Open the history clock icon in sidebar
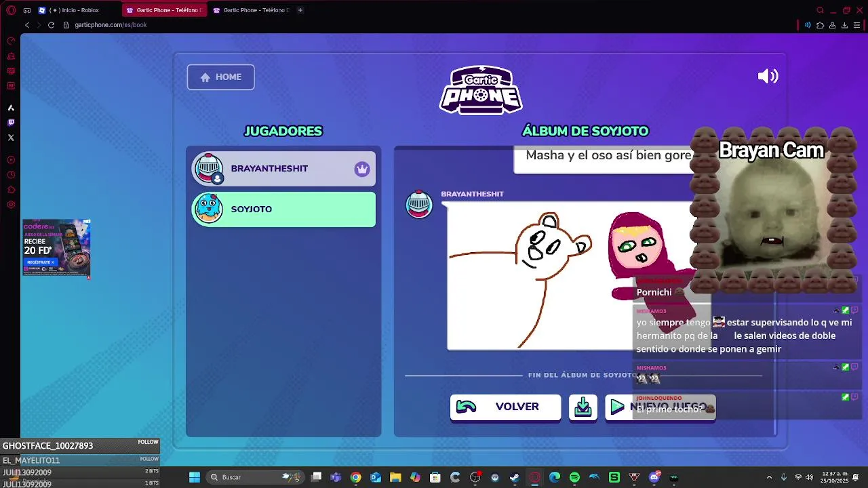 [x=11, y=175]
